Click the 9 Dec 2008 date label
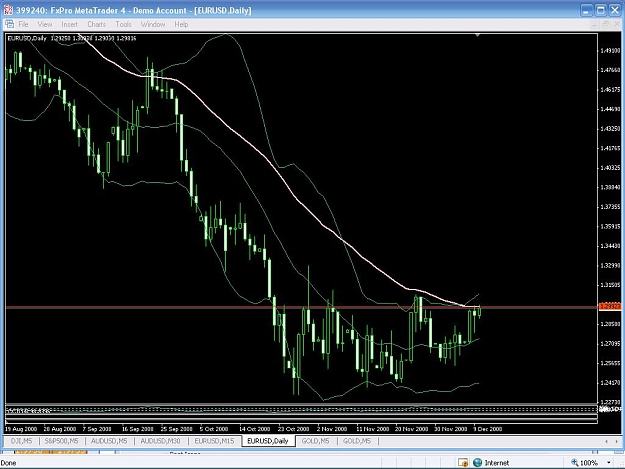Screen dimensions: 625x469 point(487,429)
